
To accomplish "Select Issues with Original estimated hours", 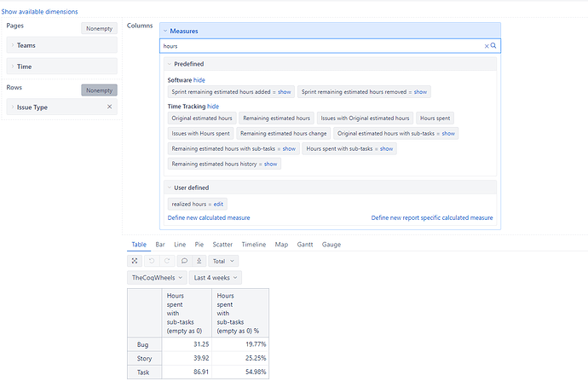I will [x=365, y=118].
